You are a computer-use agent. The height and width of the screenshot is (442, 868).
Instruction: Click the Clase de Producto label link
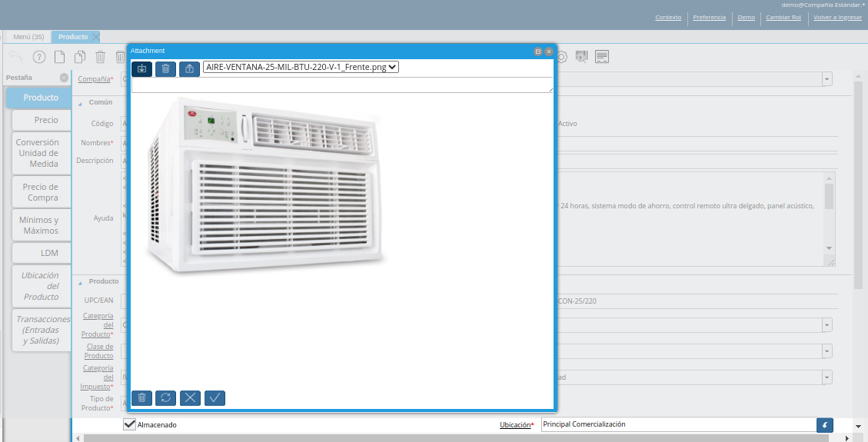coord(99,351)
